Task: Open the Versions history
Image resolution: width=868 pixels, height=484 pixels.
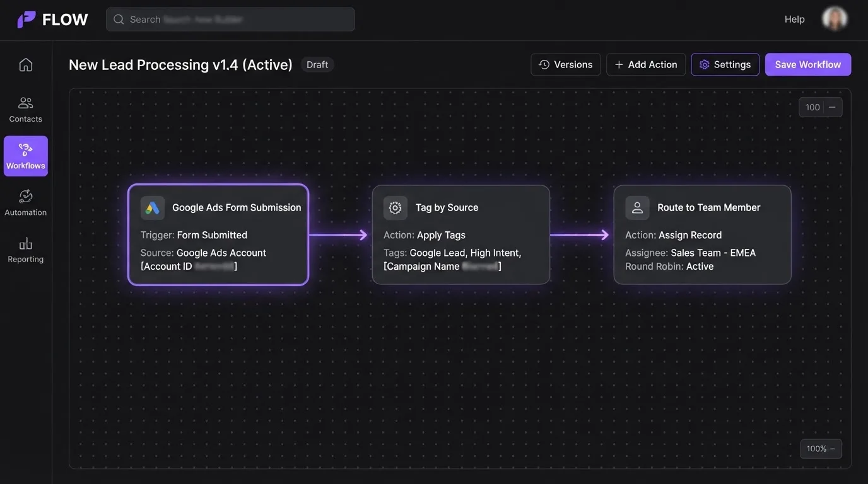Action: (566, 64)
